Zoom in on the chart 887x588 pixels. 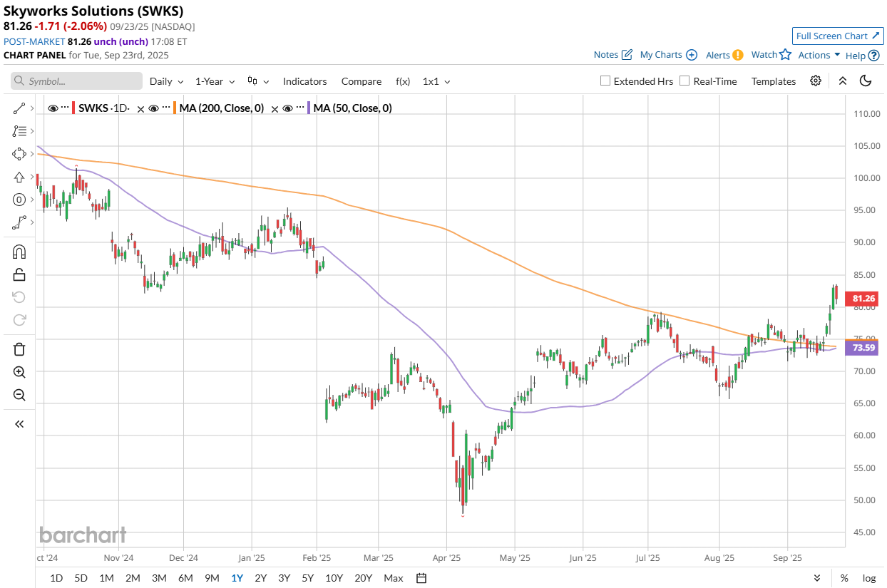pos(19,372)
